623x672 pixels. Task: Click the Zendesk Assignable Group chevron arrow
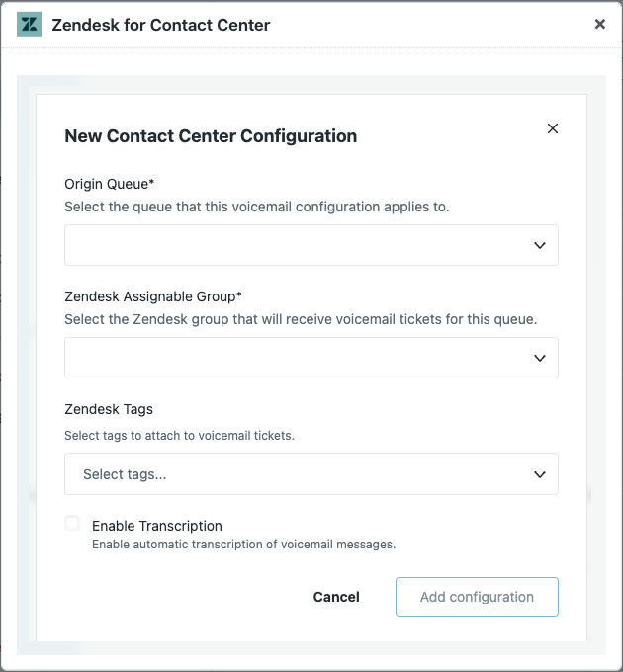540,358
